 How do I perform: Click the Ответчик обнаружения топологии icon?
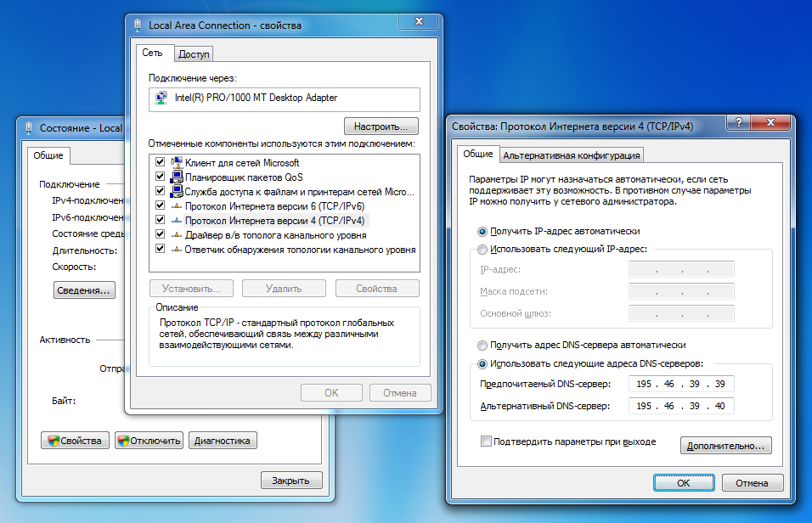pos(177,250)
